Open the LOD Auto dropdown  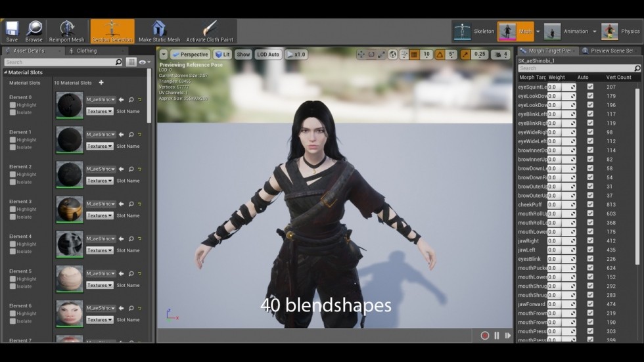click(268, 54)
